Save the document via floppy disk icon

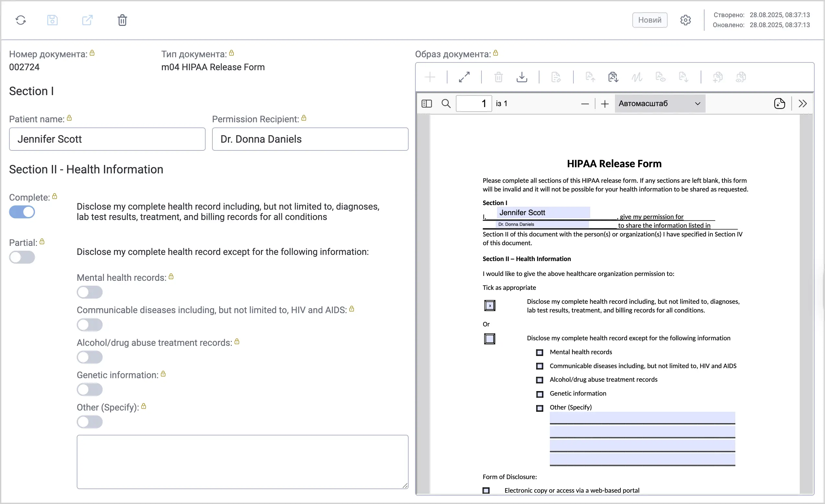pos(52,20)
